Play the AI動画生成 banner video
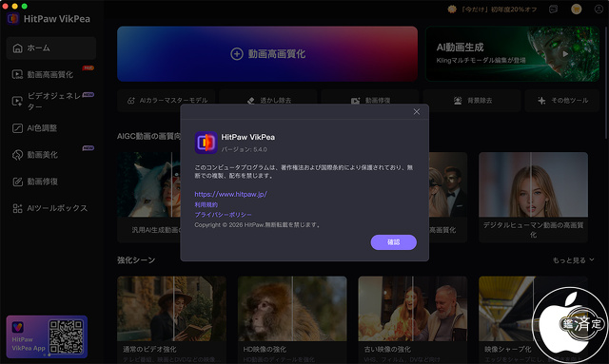The height and width of the screenshot is (364, 609). point(565,54)
